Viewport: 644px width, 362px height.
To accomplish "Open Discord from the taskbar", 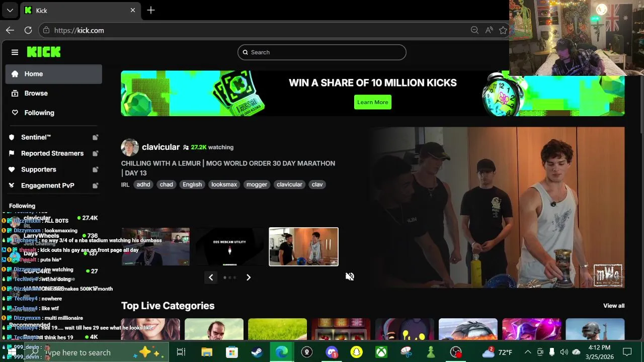I will coord(332,352).
